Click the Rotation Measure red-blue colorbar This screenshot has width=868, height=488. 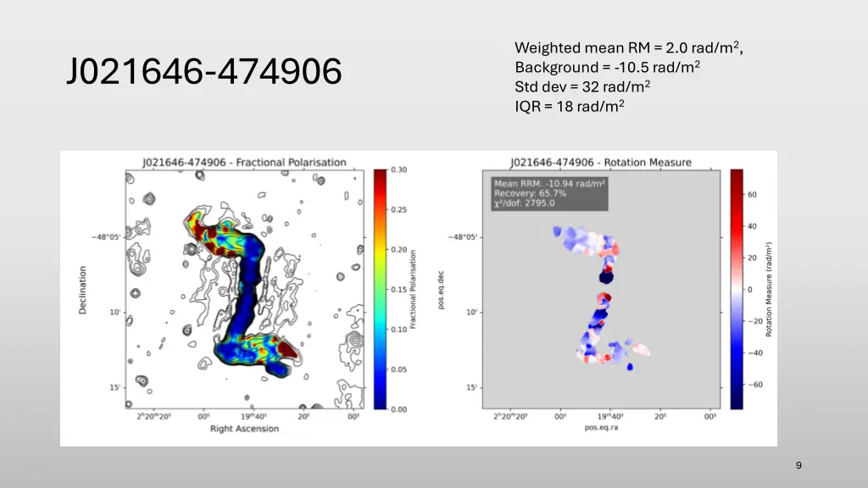pos(737,289)
